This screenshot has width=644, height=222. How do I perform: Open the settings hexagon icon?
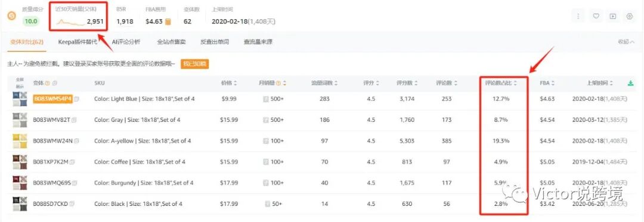(x=630, y=17)
